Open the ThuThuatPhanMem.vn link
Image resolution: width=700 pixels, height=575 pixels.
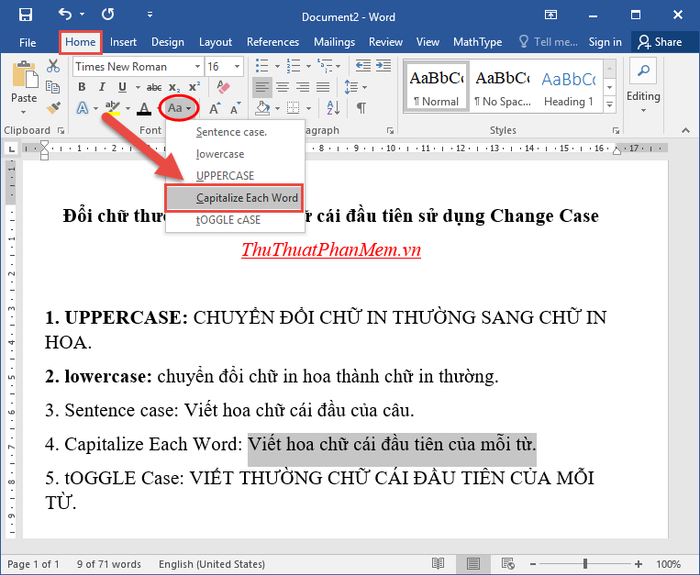[331, 250]
